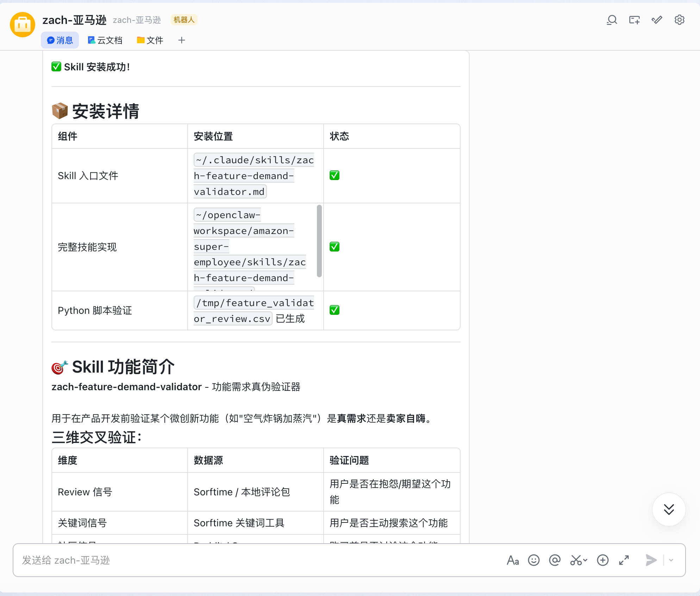Click the plus-circle attachment icon
The image size is (700, 596).
pos(603,560)
